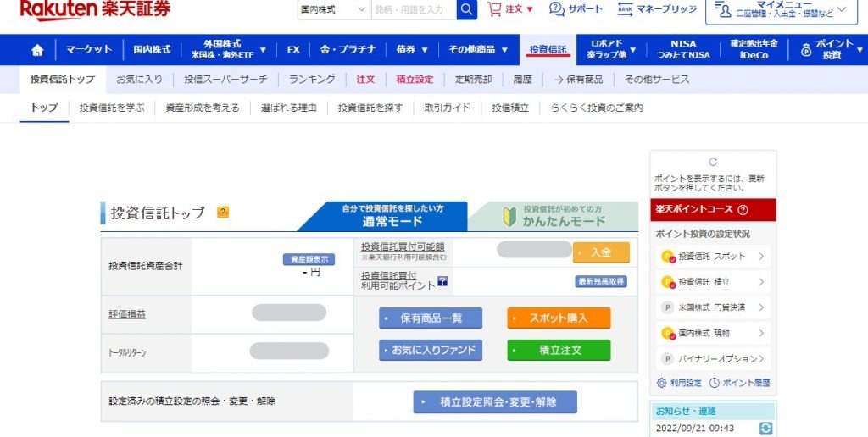The image size is (868, 437).
Task: Open 投資信託を学ぶ tab
Action: (112, 108)
